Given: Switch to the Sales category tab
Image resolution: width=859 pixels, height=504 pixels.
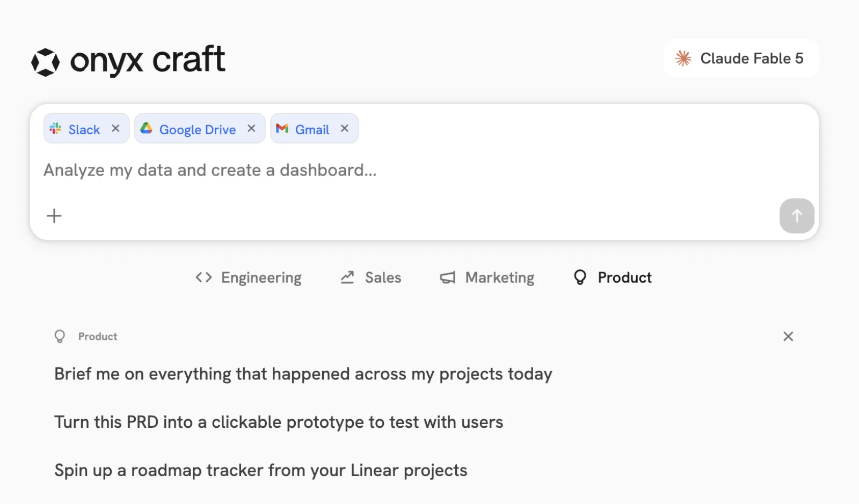Looking at the screenshot, I should tap(371, 277).
